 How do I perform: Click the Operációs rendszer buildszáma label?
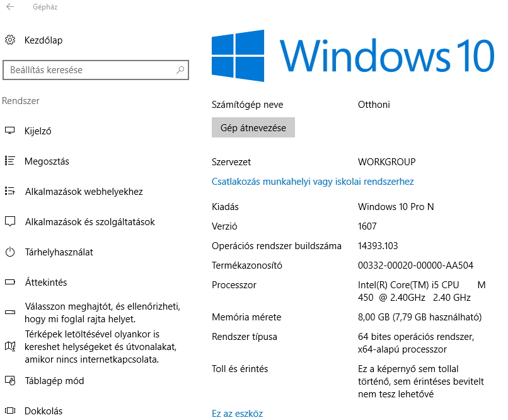[x=277, y=246]
